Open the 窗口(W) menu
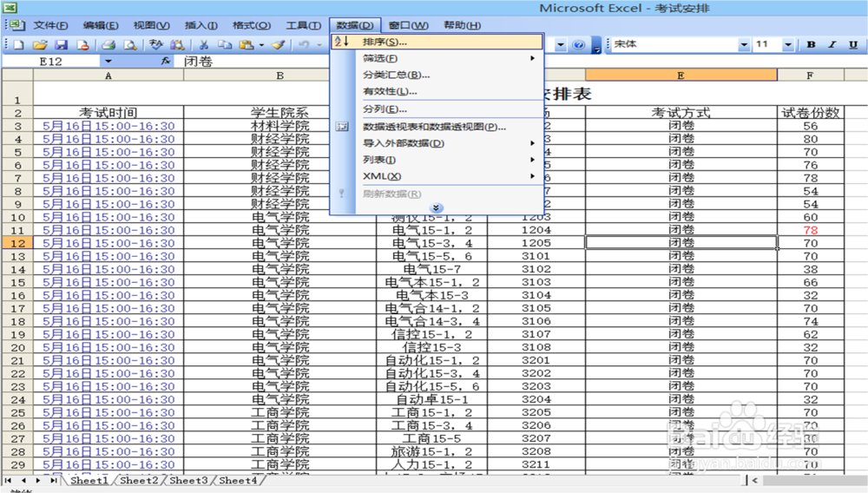Screen dimensions: 868x493 pyautogui.click(x=409, y=25)
